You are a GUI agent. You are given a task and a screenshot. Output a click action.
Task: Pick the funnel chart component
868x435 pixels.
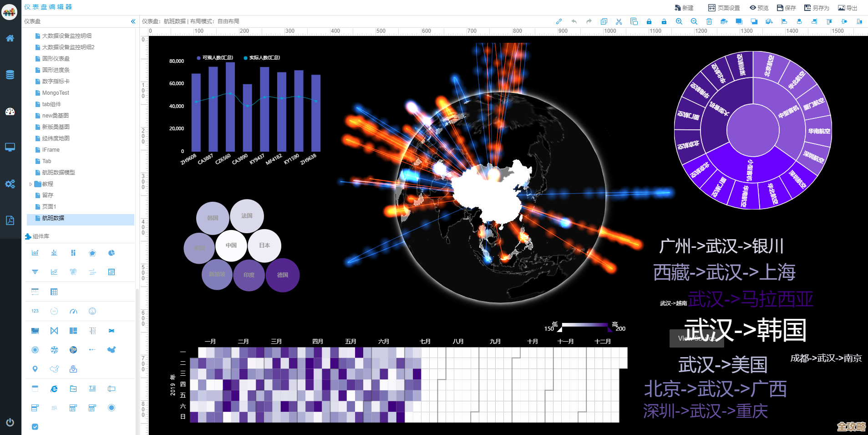coord(35,272)
